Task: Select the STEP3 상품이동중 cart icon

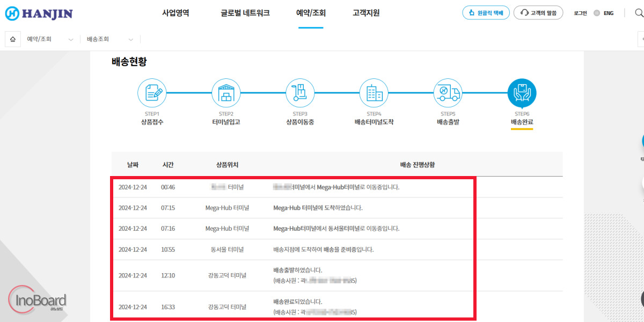Action: pos(300,93)
